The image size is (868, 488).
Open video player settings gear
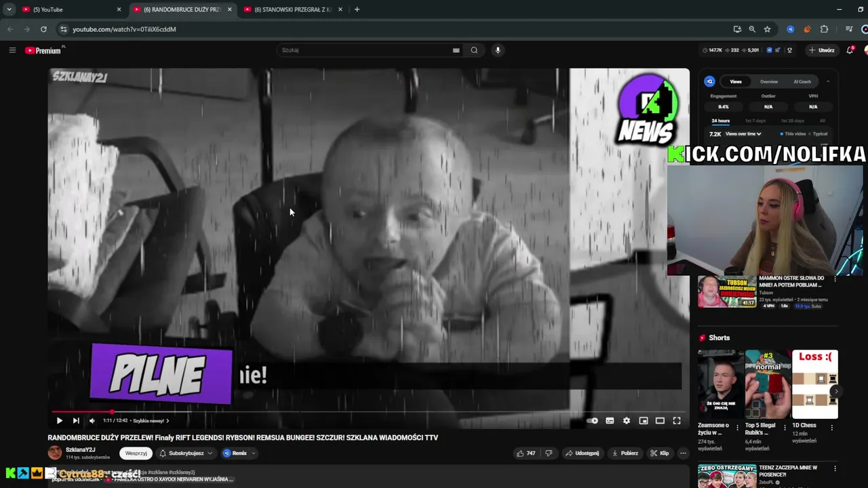(x=627, y=421)
